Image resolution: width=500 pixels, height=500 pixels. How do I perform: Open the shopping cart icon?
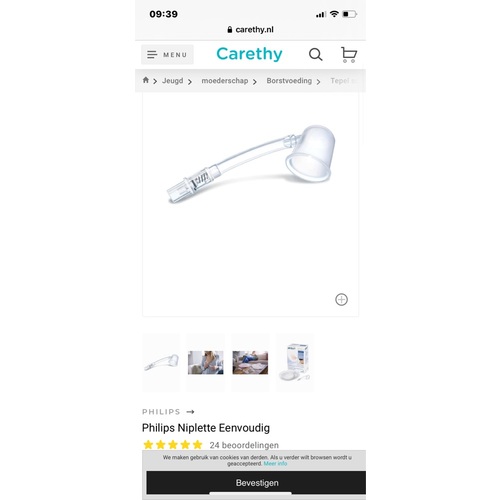coord(349,54)
